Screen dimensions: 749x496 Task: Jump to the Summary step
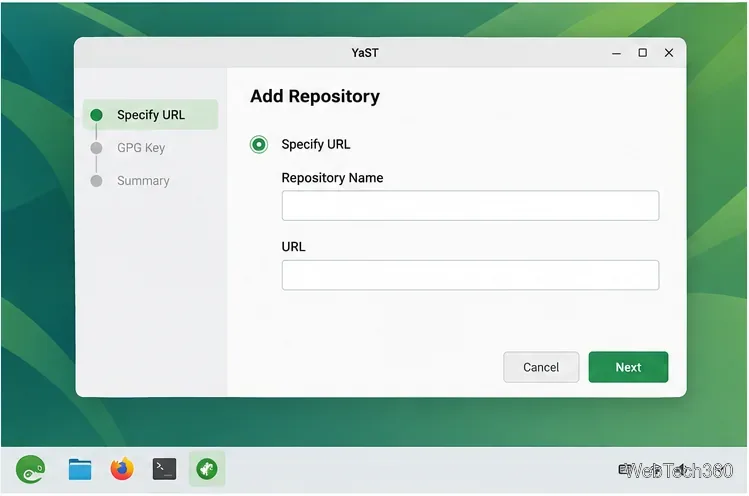pyautogui.click(x=143, y=181)
